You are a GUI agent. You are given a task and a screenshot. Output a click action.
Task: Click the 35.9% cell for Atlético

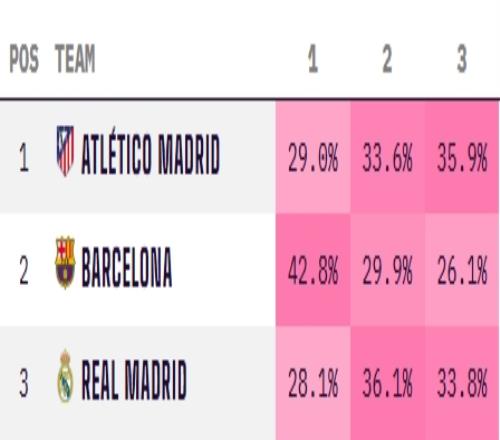(462, 157)
